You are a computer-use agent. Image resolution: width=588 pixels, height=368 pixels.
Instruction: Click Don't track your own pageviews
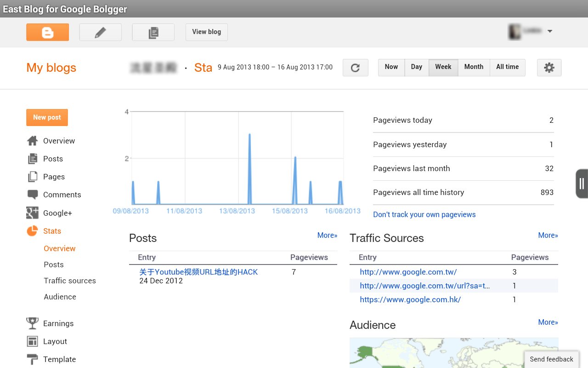(424, 214)
